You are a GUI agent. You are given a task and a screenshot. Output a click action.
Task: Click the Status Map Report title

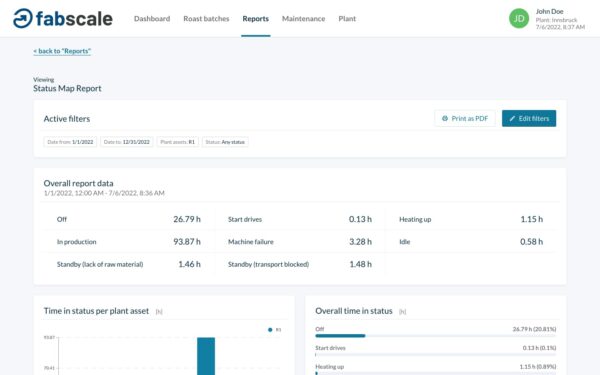tap(67, 88)
